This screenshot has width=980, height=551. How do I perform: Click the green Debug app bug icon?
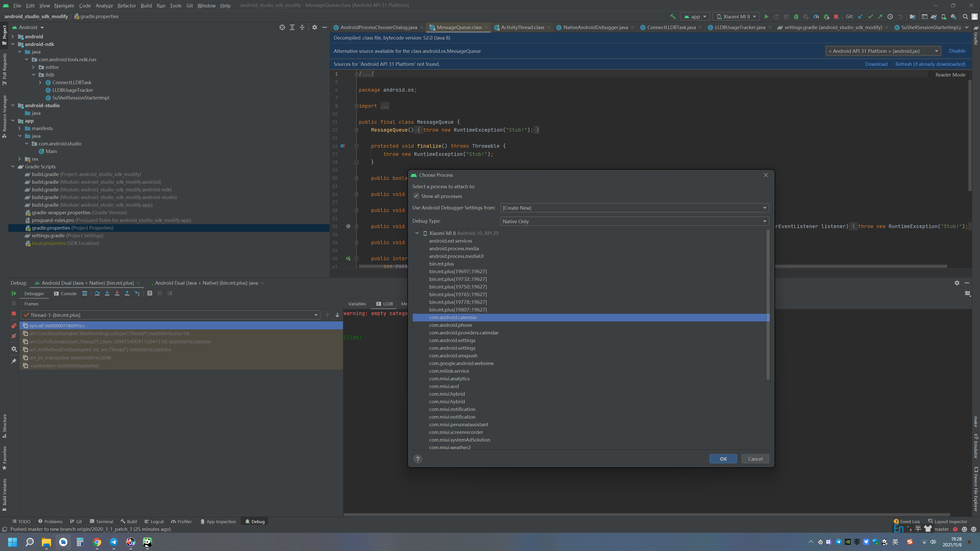pyautogui.click(x=796, y=17)
